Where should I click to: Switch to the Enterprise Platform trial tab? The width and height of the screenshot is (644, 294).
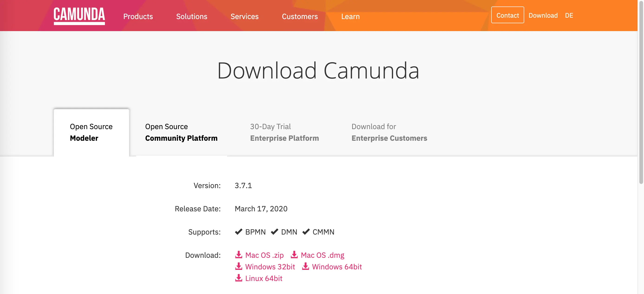pos(284,133)
